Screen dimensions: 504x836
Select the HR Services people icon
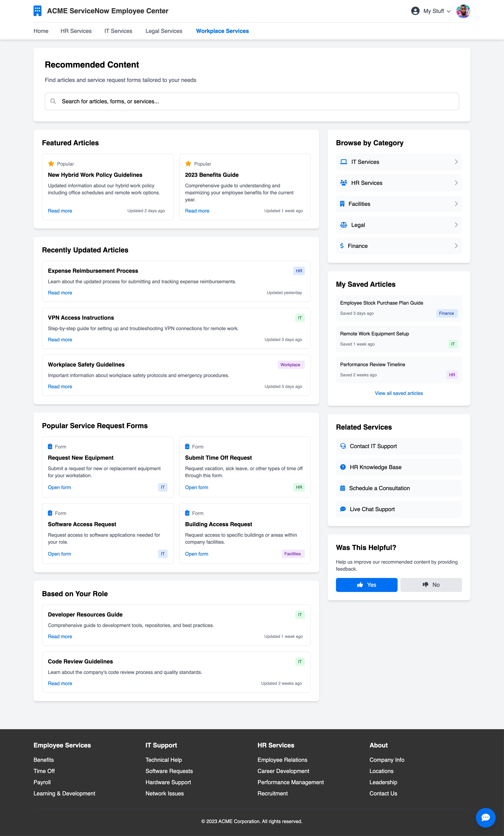(343, 183)
